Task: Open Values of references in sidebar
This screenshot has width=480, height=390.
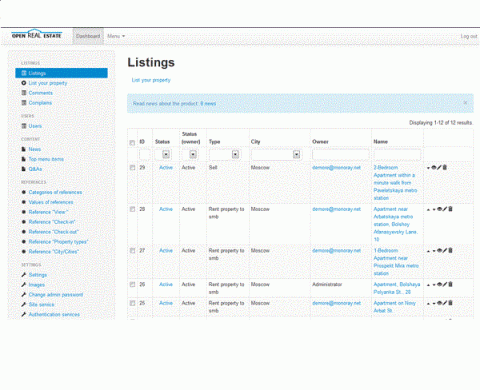Action: 51,202
